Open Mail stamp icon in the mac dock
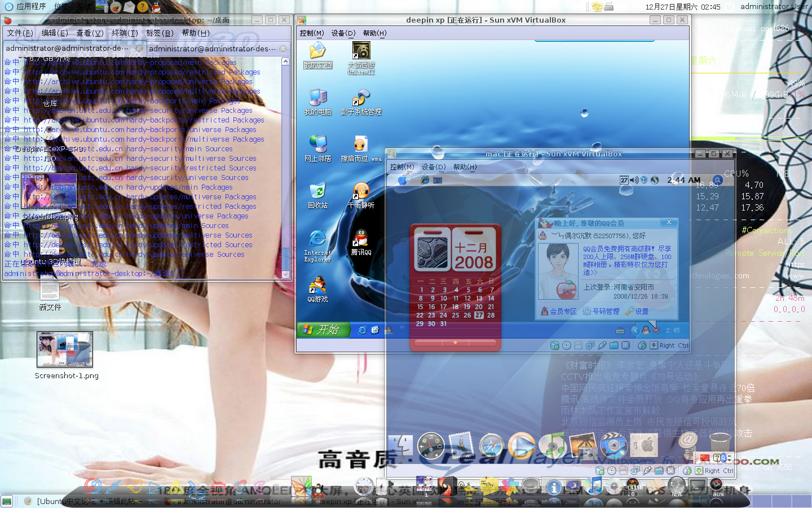Screen dimensions: 812x508 [x=461, y=446]
